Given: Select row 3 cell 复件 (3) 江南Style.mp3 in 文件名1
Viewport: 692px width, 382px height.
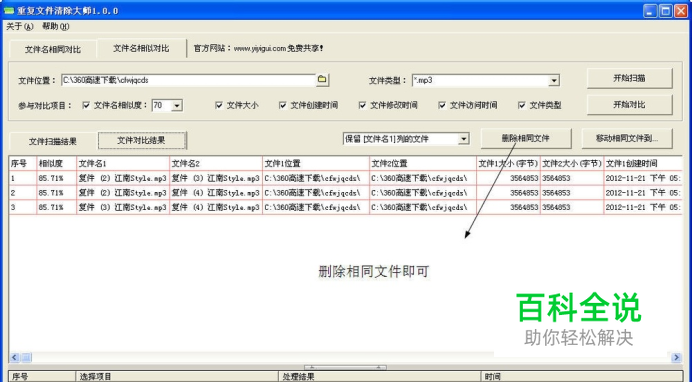Looking at the screenshot, I should pos(123,207).
